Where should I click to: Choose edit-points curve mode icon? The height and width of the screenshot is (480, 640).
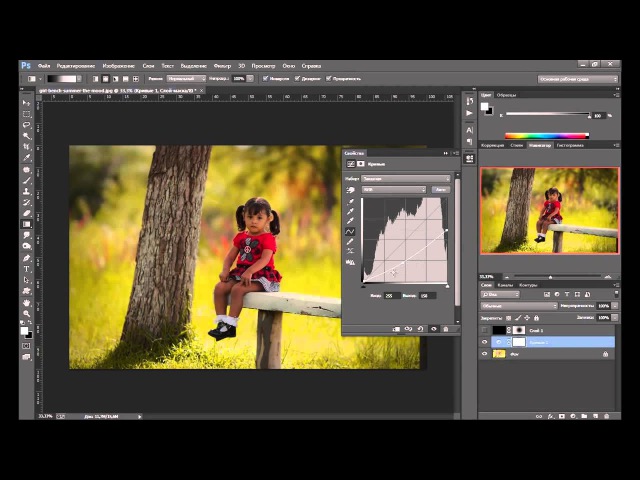coord(350,231)
